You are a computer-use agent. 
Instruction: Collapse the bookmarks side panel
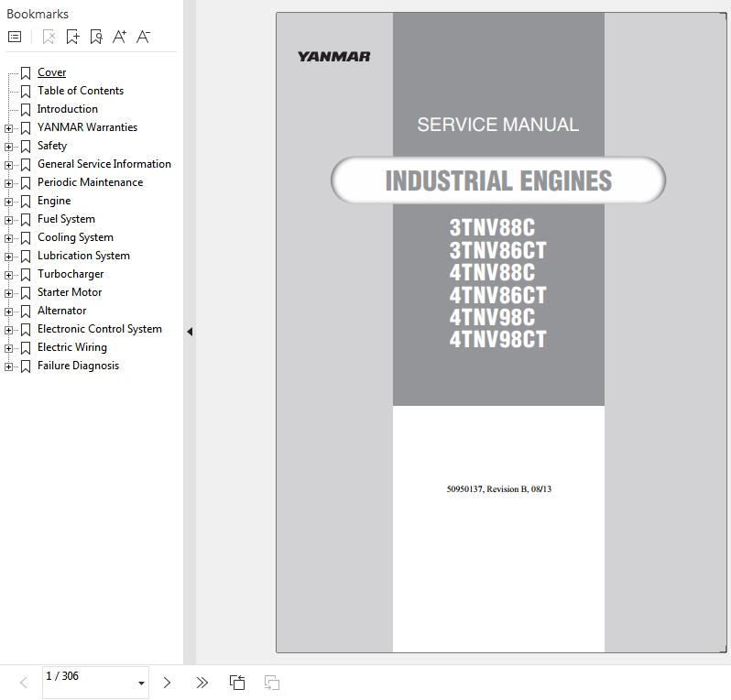(x=189, y=332)
